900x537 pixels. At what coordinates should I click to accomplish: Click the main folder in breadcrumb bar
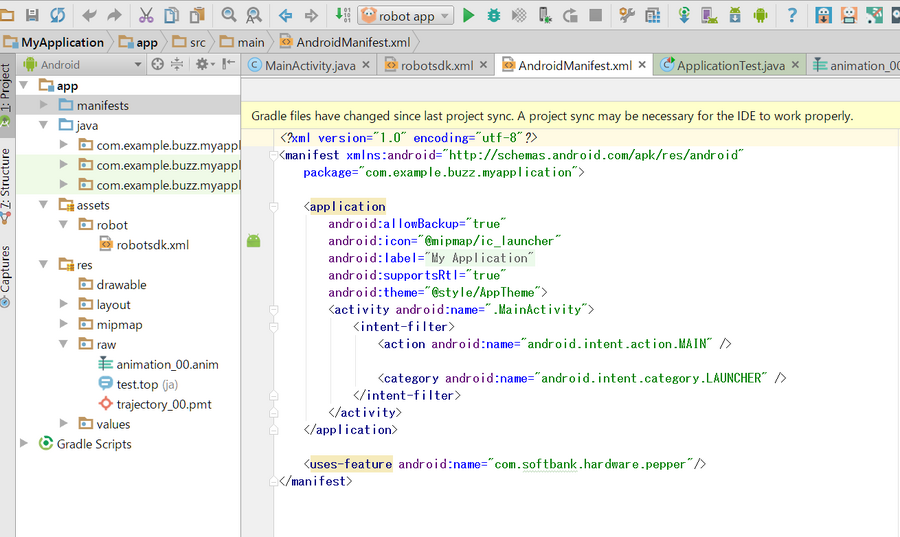(x=251, y=42)
